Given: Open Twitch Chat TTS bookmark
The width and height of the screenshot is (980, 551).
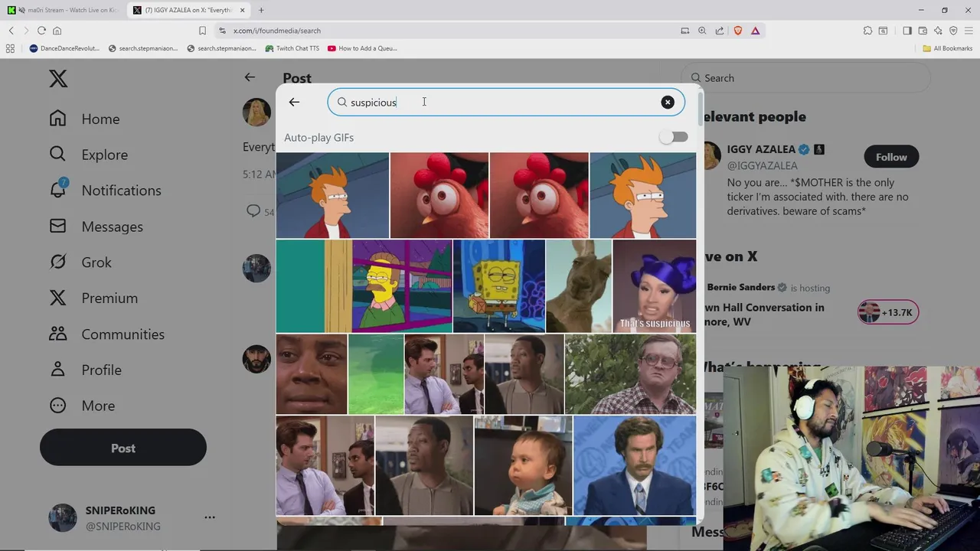Looking at the screenshot, I should (292, 48).
